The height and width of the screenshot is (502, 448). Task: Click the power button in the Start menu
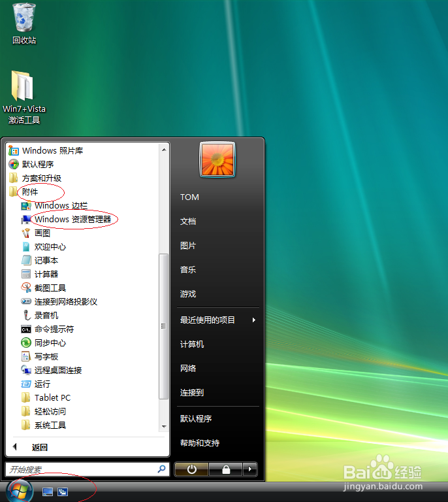pyautogui.click(x=191, y=469)
